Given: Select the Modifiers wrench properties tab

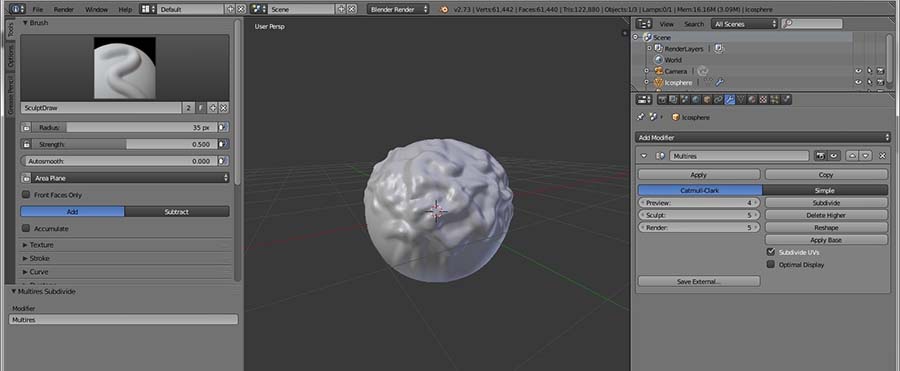Looking at the screenshot, I should [x=730, y=99].
